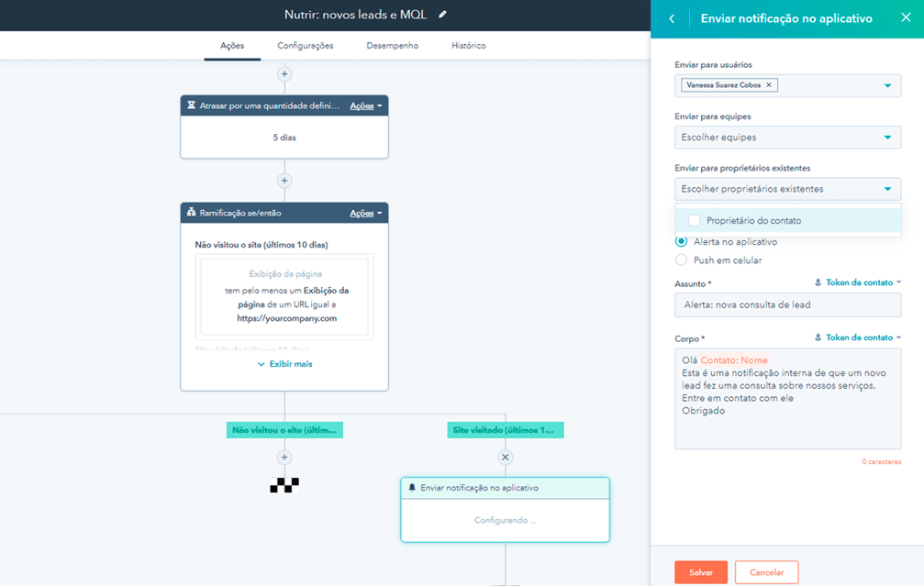
Task: Select Alerta no aplicativo radio option
Action: [x=681, y=242]
